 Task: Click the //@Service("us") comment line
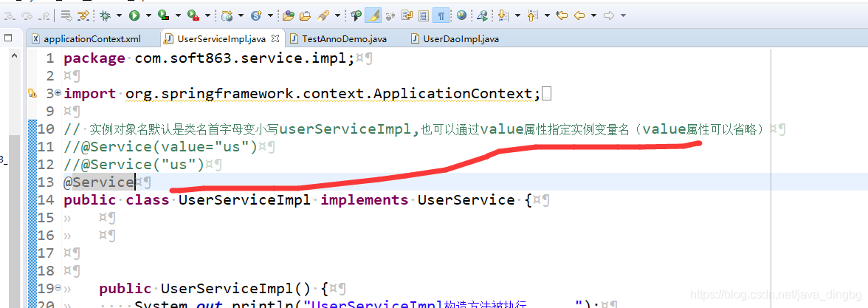134,165
